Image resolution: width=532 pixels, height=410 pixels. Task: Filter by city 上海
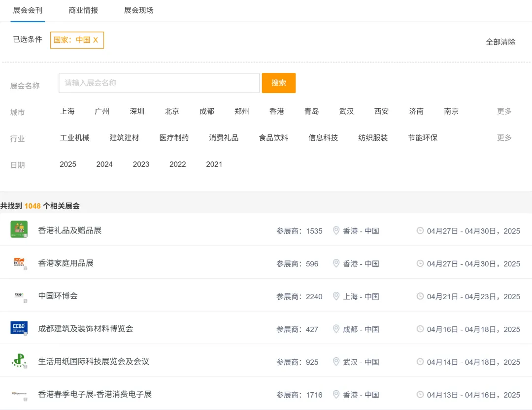coord(67,111)
